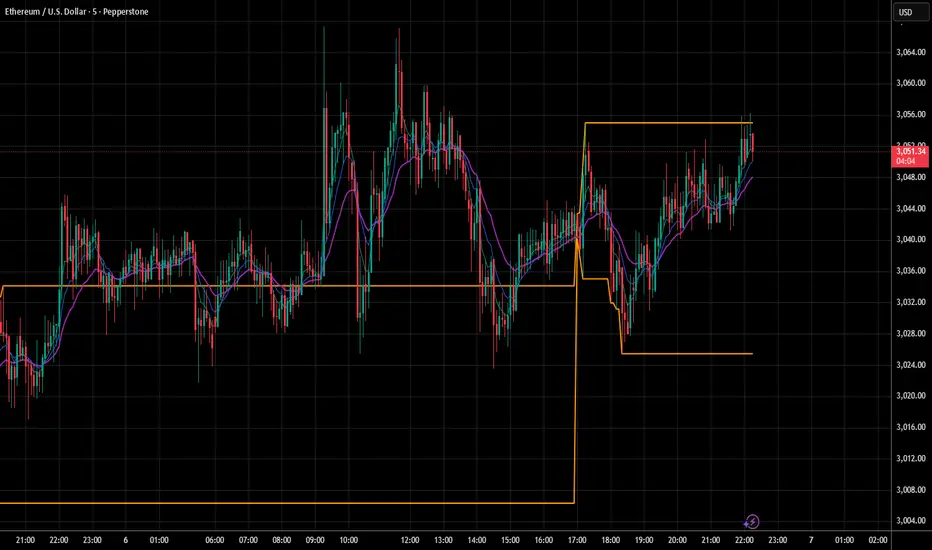The height and width of the screenshot is (550, 932).
Task: Click the 3,040.00 price axis label
Action: (x=911, y=240)
